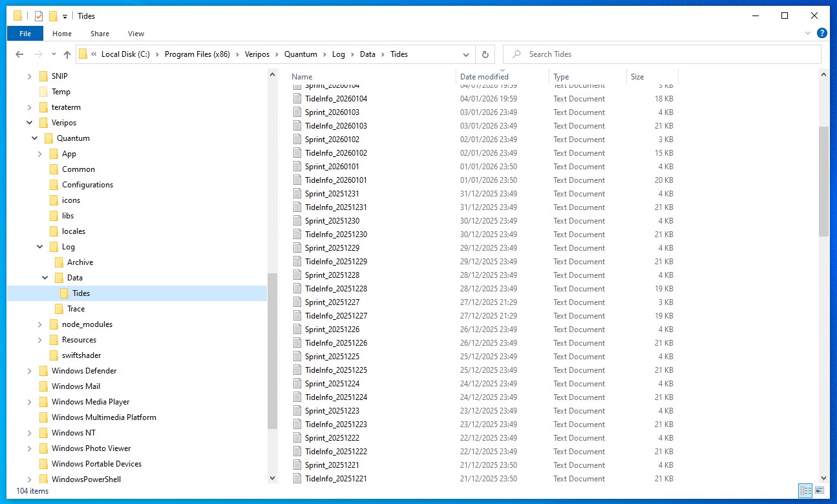Image resolution: width=837 pixels, height=504 pixels.
Task: Click the navigation pane scrollbar down arrow
Action: click(272, 478)
